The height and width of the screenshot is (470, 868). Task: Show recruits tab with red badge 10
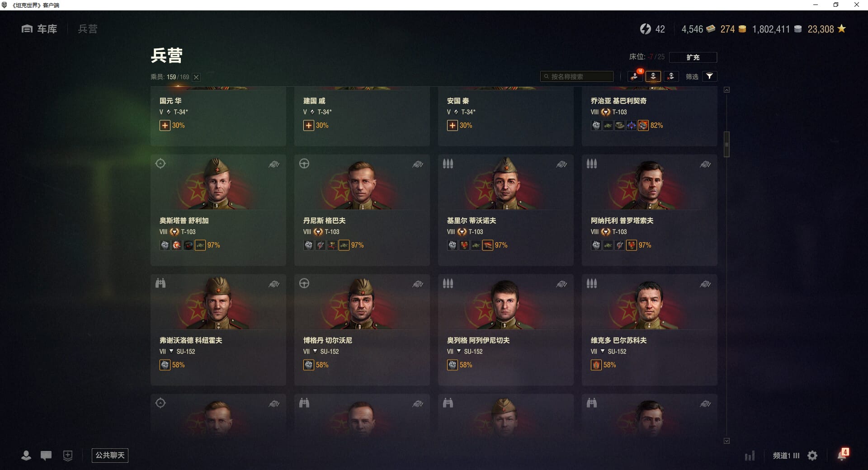[x=635, y=76]
